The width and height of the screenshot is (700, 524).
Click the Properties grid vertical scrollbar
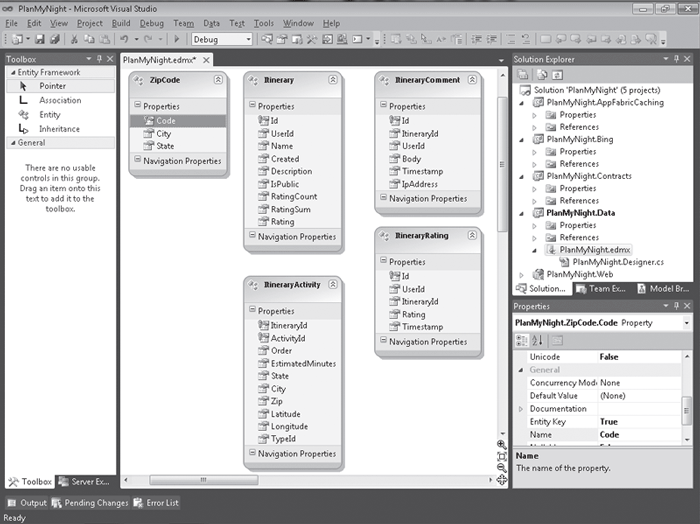click(x=687, y=411)
